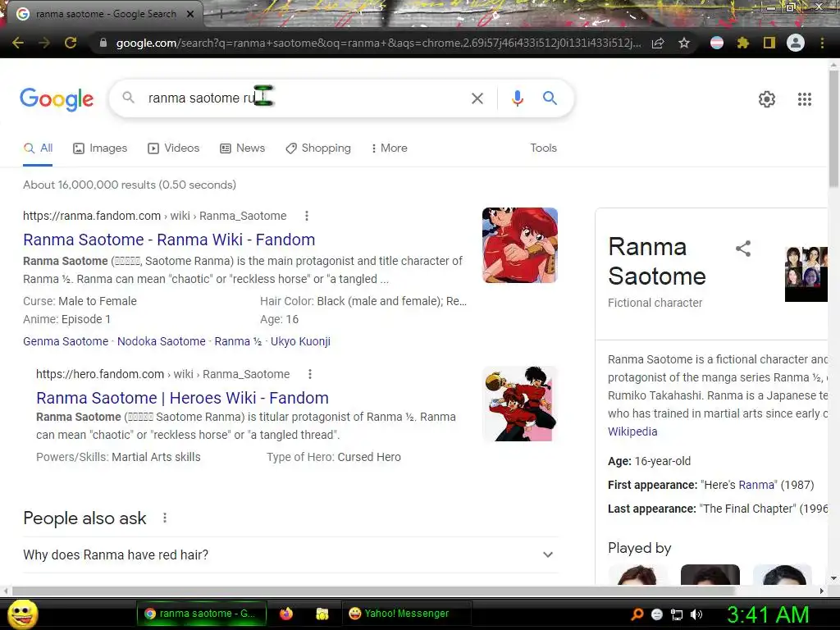
Task: Open the Heroes Wiki result thumbnail
Action: point(519,404)
